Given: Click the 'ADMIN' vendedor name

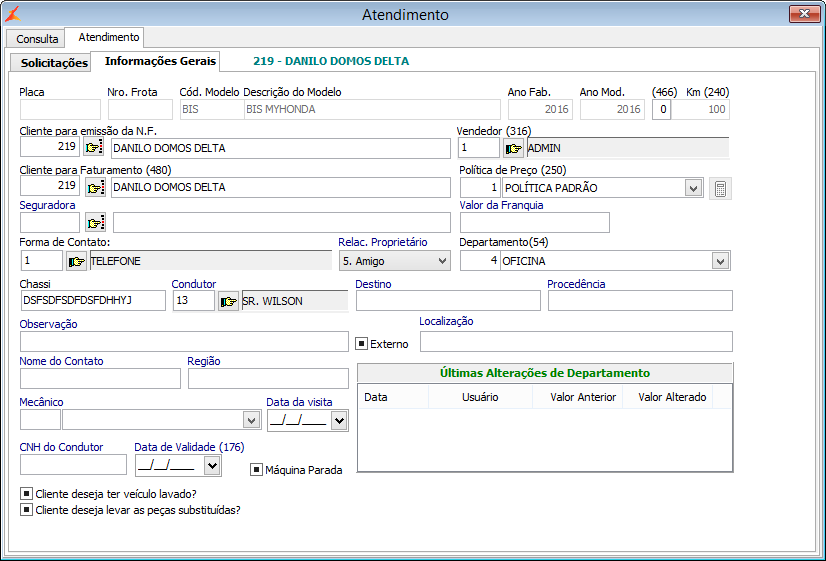Looking at the screenshot, I should tap(544, 149).
